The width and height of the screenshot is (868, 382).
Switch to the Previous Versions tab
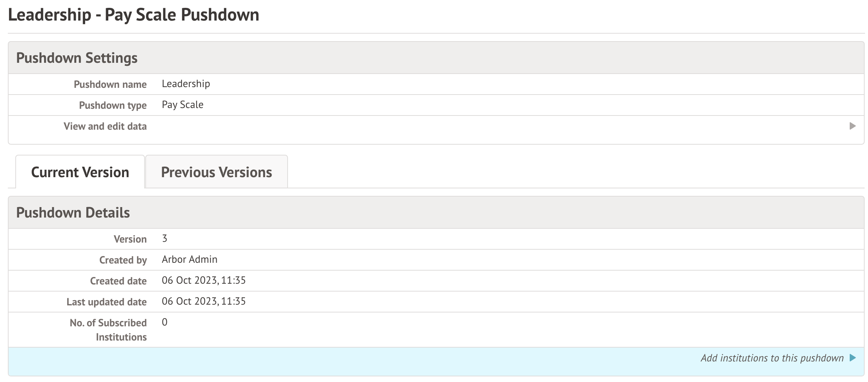pos(216,172)
